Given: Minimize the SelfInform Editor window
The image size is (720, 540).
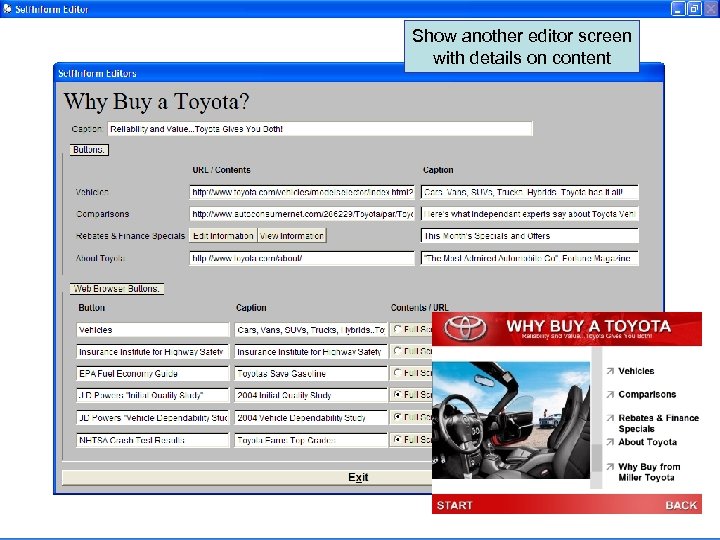Looking at the screenshot, I should click(x=678, y=9).
